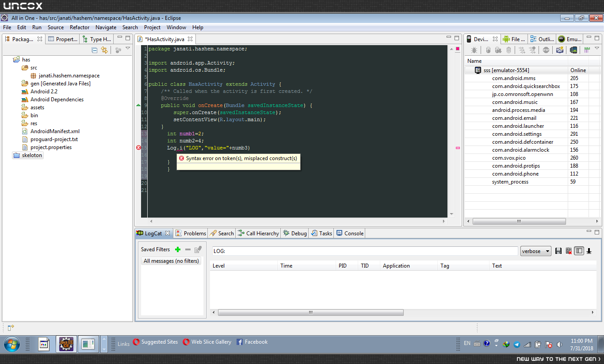The width and height of the screenshot is (604, 364).
Task: Switch to the File Explorer tab
Action: pyautogui.click(x=514, y=39)
